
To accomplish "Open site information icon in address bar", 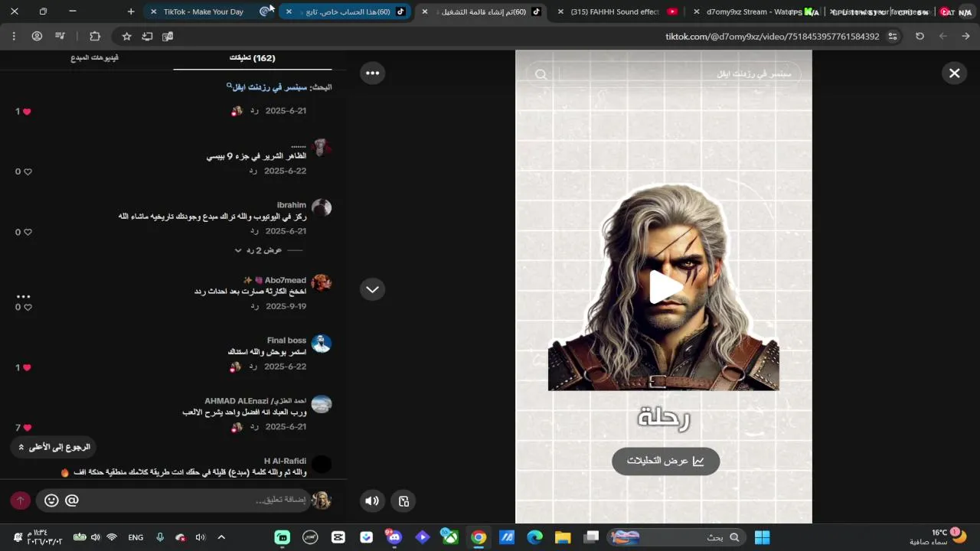I will pyautogui.click(x=893, y=36).
